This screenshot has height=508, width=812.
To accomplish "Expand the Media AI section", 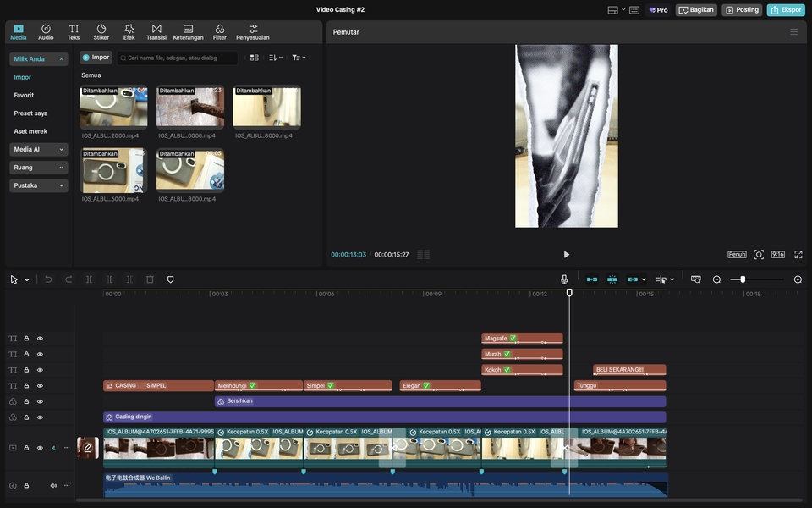I will (x=39, y=149).
